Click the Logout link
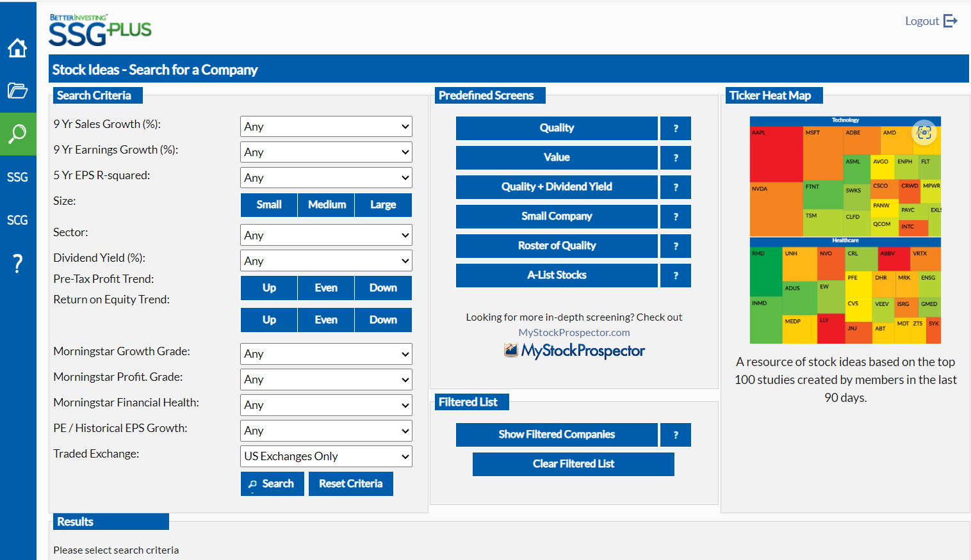This screenshot has height=560, width=971. (922, 21)
